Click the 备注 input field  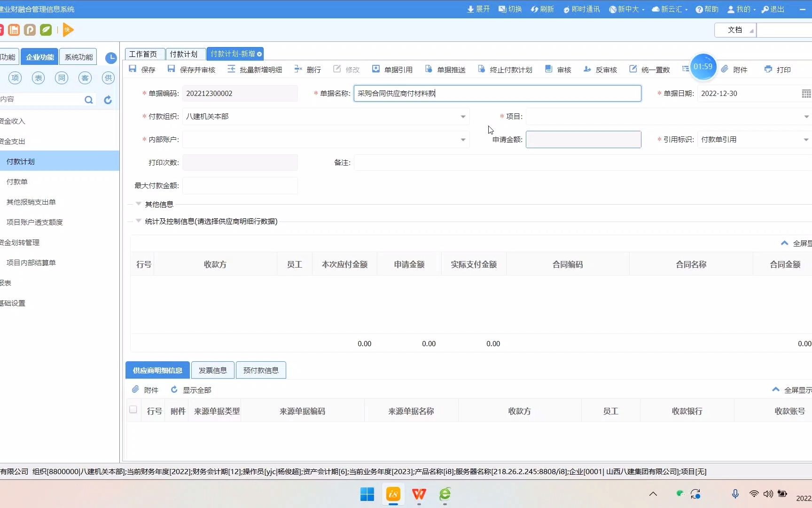pos(583,163)
